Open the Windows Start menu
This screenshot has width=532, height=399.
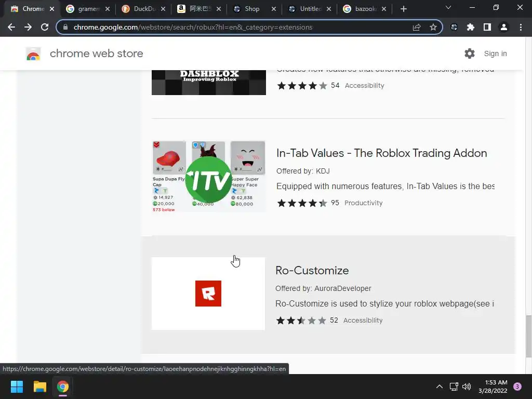coord(17,387)
